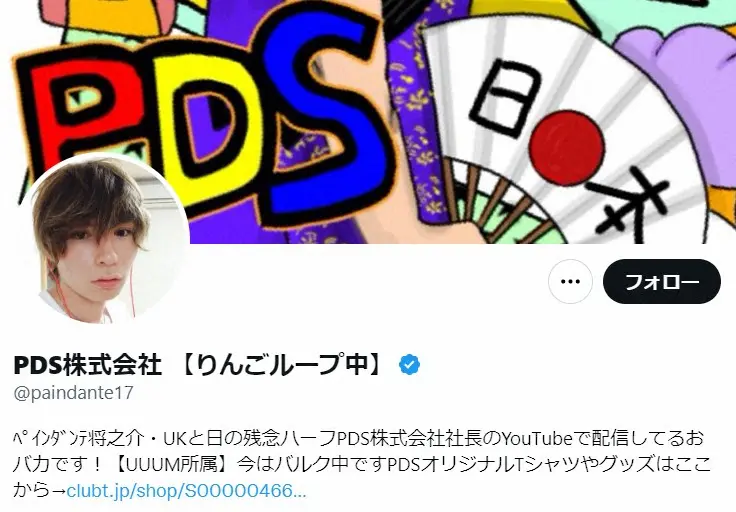The height and width of the screenshot is (512, 736).
Task: Click the red letter P in banner
Action: click(80, 108)
